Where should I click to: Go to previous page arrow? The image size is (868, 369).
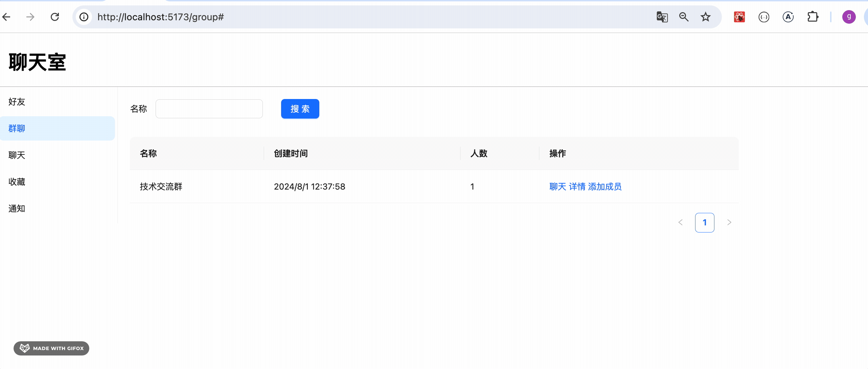(x=681, y=222)
